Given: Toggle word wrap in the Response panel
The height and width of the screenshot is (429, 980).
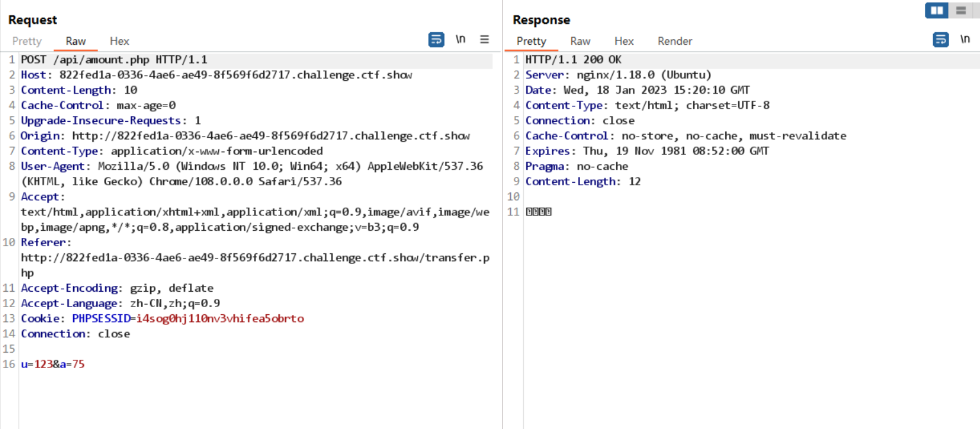Looking at the screenshot, I should 941,40.
